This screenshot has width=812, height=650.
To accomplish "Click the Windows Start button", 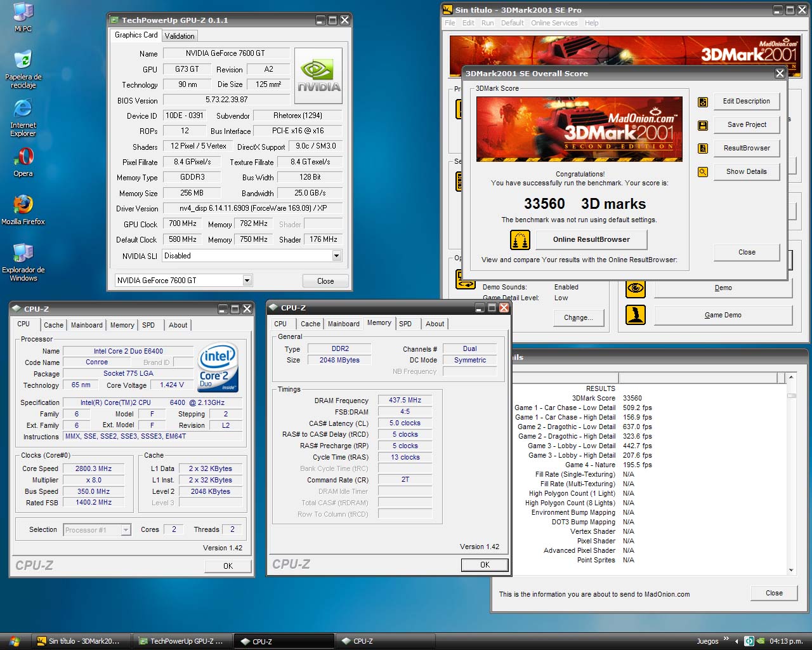I will 14,641.
